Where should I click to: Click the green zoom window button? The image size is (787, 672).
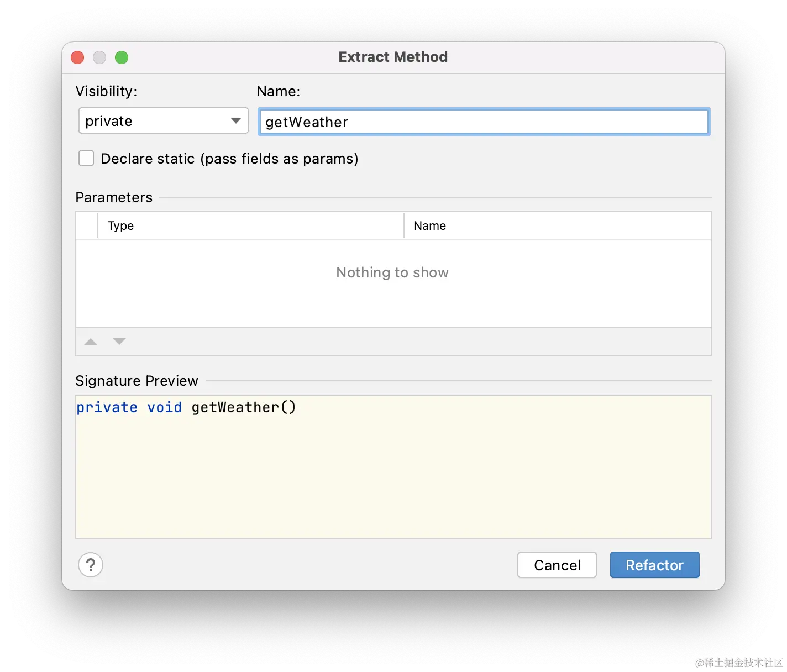[122, 57]
